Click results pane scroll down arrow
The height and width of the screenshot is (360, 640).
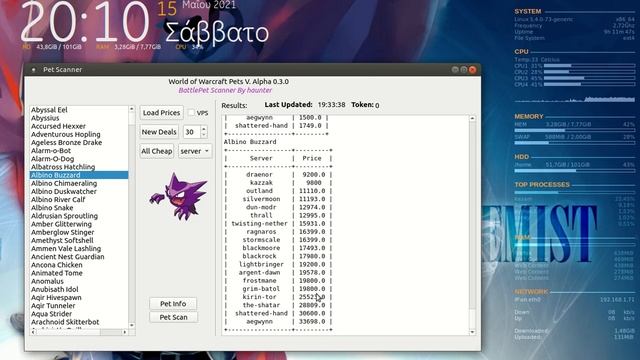coord(472,332)
